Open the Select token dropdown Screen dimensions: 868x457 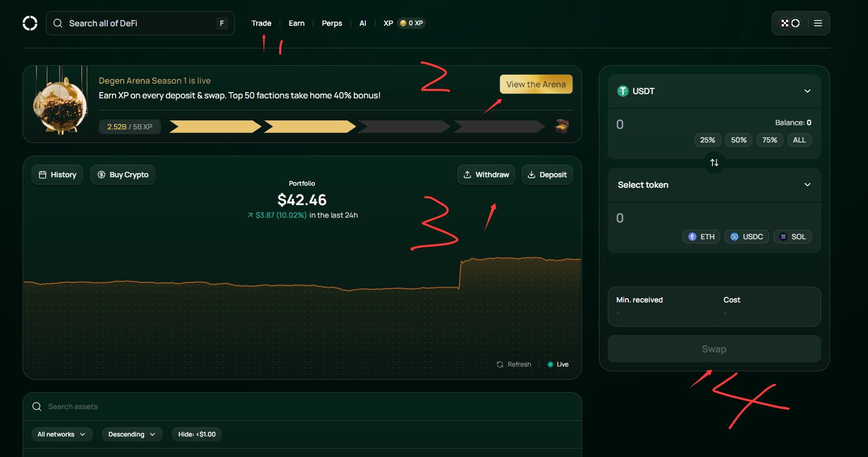point(714,185)
